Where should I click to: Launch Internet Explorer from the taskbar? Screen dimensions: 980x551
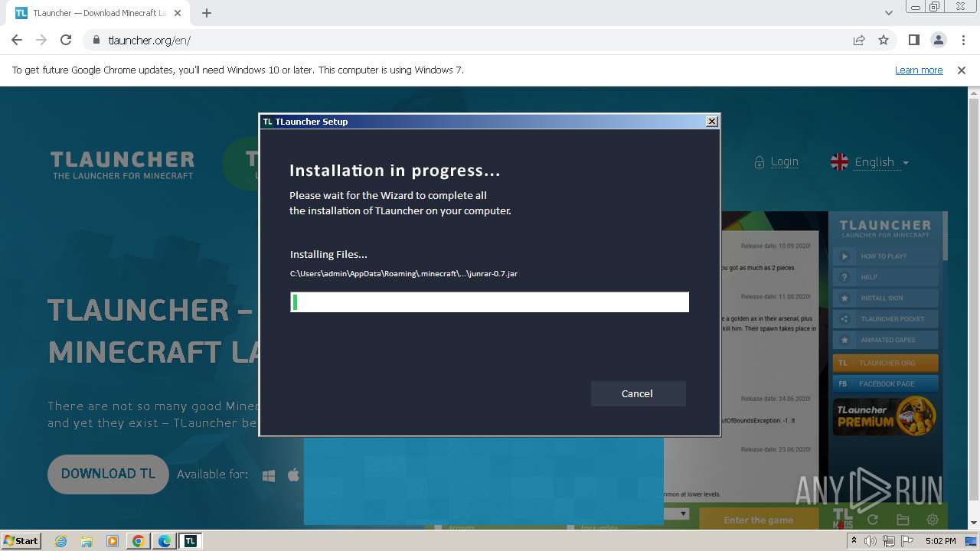coord(60,541)
